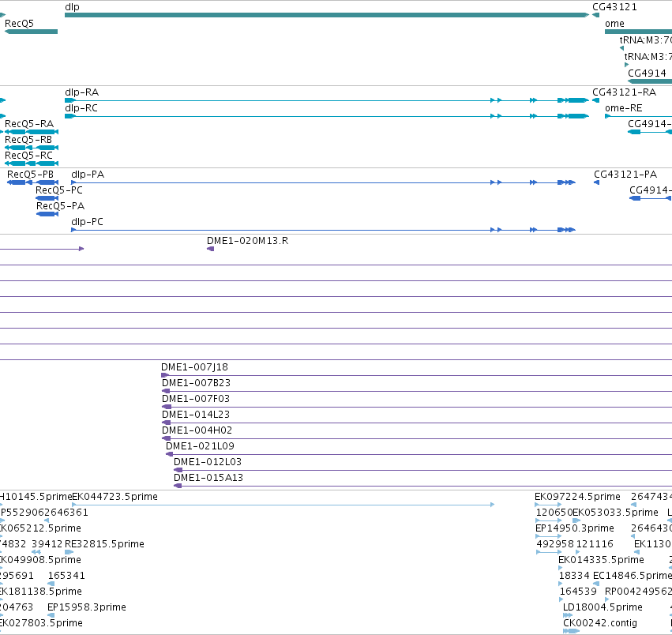Click protein RecQ5-PC
Viewport: 672px width, 635px height.
[47, 198]
